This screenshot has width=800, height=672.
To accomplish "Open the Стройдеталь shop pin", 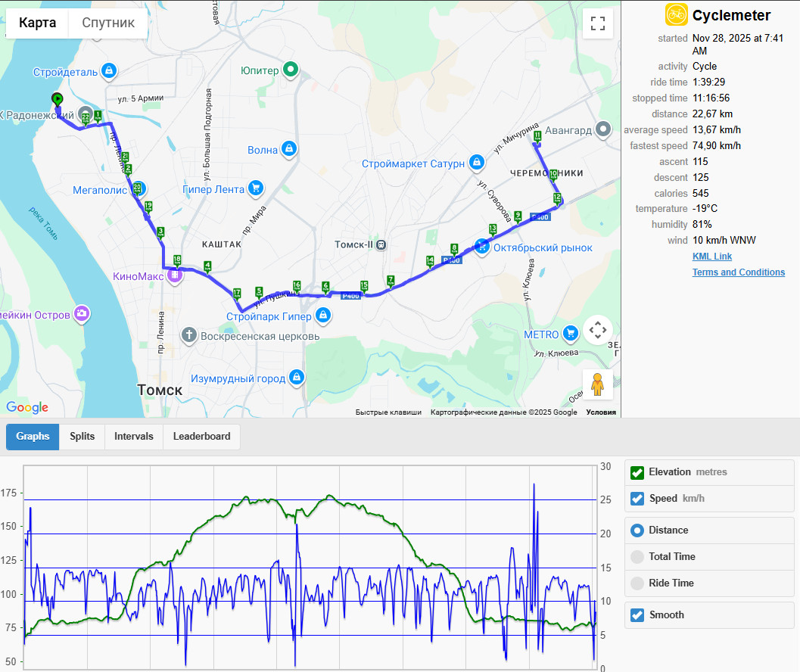I will (x=109, y=71).
